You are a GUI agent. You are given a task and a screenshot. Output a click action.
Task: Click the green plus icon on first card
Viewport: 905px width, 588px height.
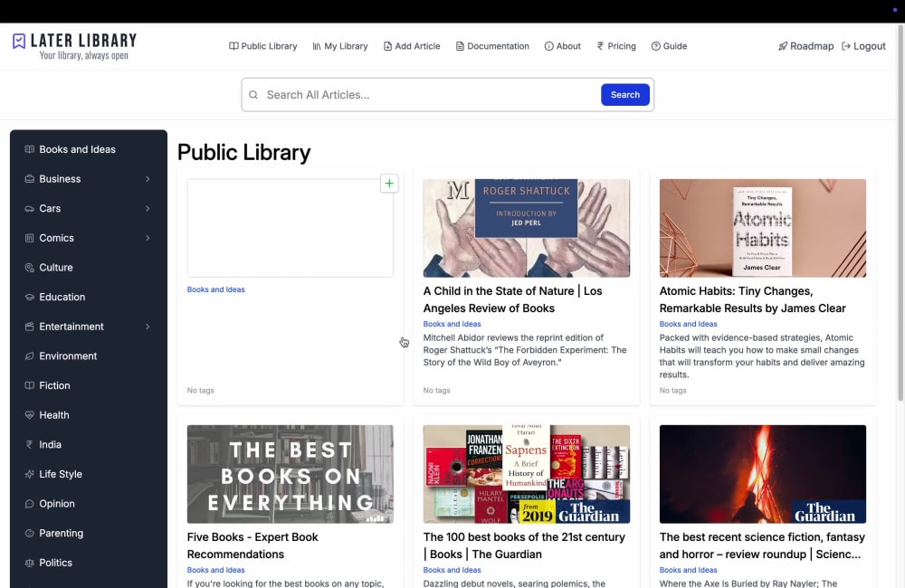(389, 184)
